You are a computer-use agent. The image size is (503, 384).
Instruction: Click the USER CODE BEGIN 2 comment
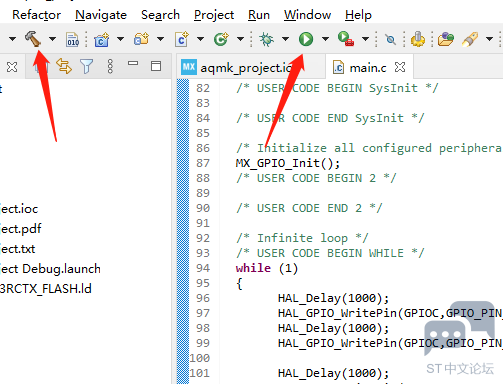(x=316, y=178)
